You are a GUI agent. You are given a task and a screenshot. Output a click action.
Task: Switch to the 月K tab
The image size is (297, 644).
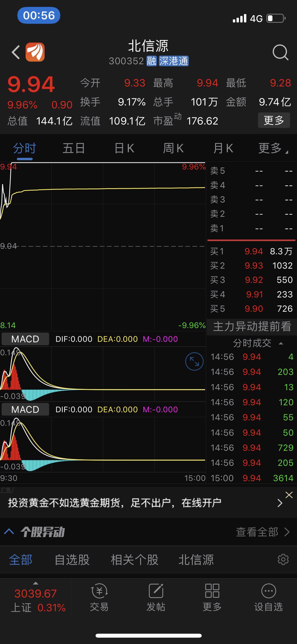point(223,148)
